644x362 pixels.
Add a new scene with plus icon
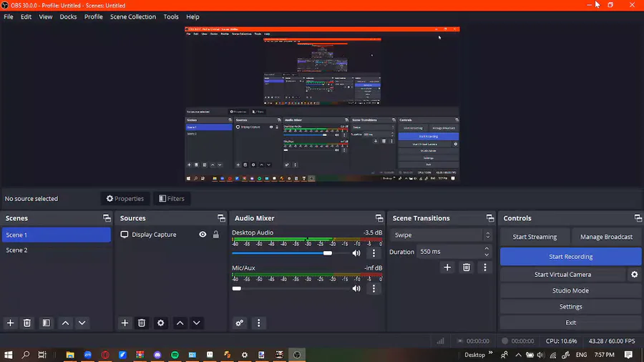(10, 323)
